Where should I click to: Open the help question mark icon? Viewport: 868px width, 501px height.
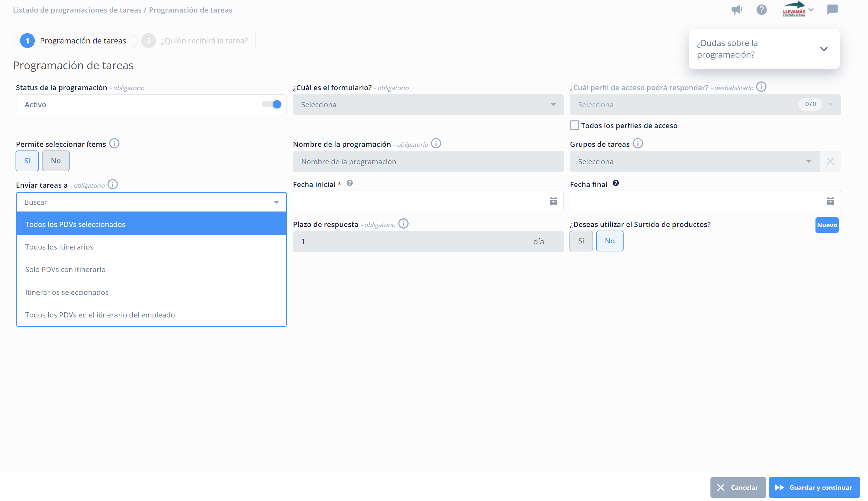click(x=761, y=10)
